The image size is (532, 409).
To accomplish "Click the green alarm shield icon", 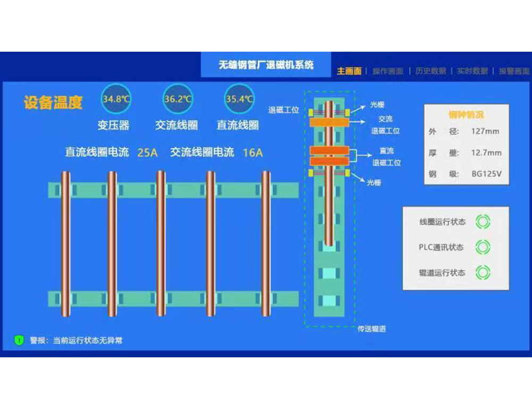I will coord(19,340).
